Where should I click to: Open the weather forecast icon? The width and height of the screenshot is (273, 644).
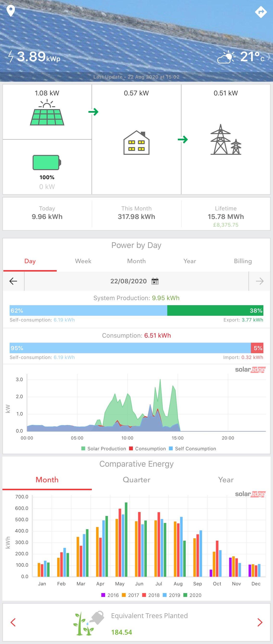pos(226,57)
